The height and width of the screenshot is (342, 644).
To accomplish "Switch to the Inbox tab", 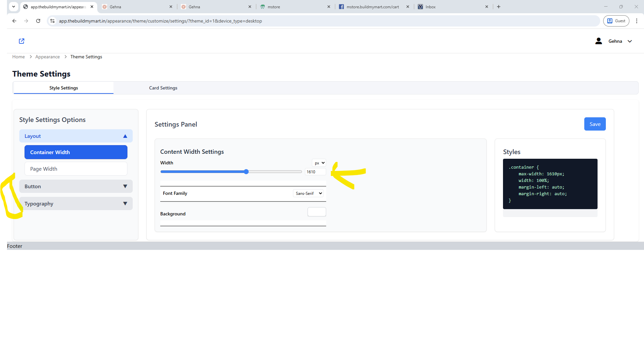I will pyautogui.click(x=453, y=7).
